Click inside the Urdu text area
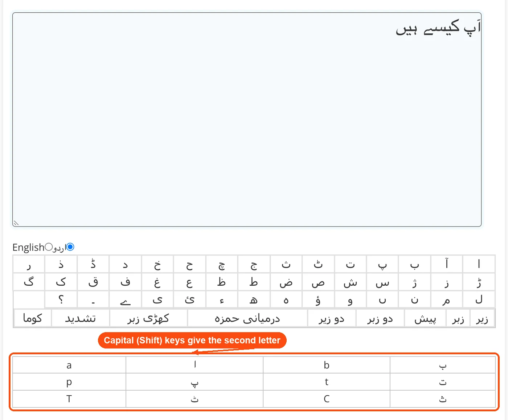The width and height of the screenshot is (508, 420). (247, 120)
